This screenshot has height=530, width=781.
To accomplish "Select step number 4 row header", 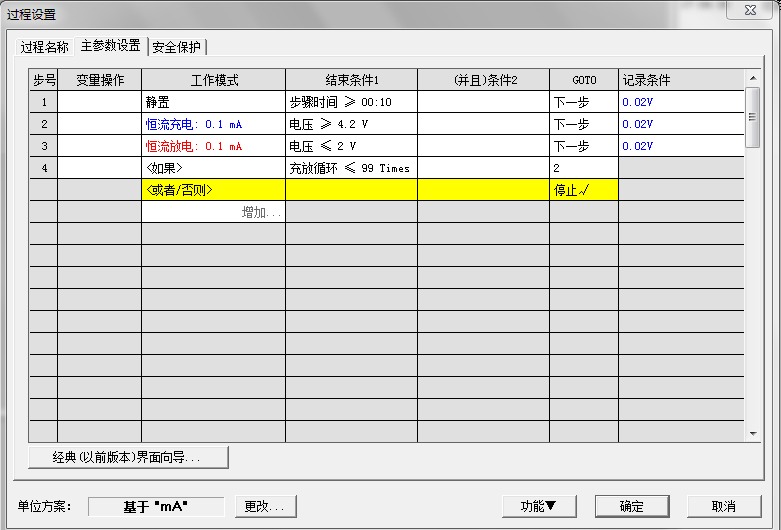I will 44,167.
